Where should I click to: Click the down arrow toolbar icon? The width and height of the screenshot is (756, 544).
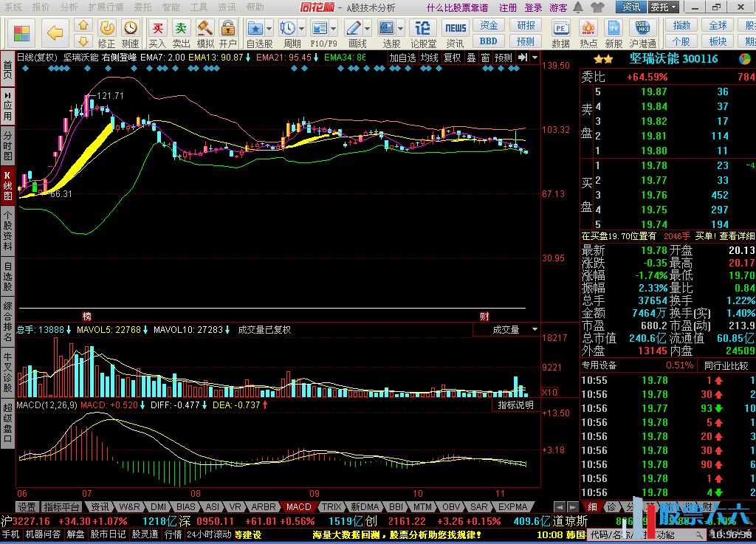pos(83,41)
